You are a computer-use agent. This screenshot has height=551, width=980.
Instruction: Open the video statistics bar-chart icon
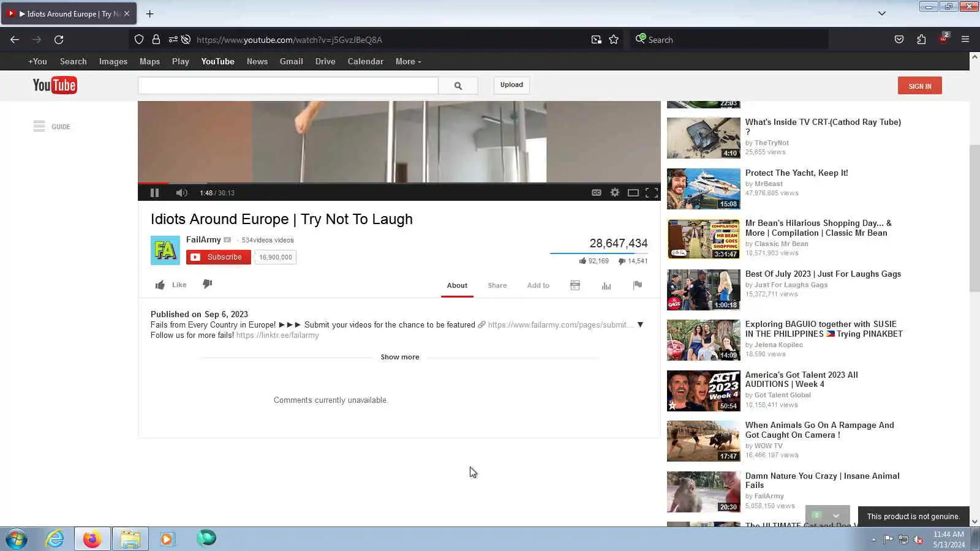point(606,285)
